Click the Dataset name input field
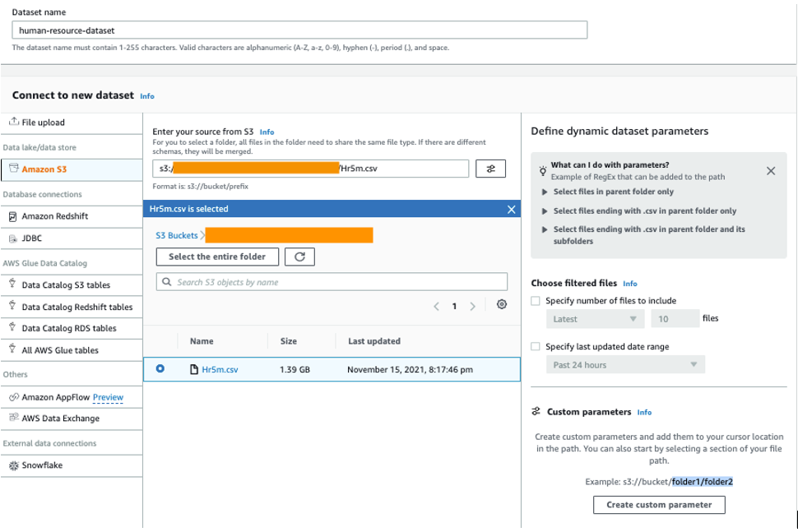Screen dimensions: 798x532 pyautogui.click(x=299, y=30)
